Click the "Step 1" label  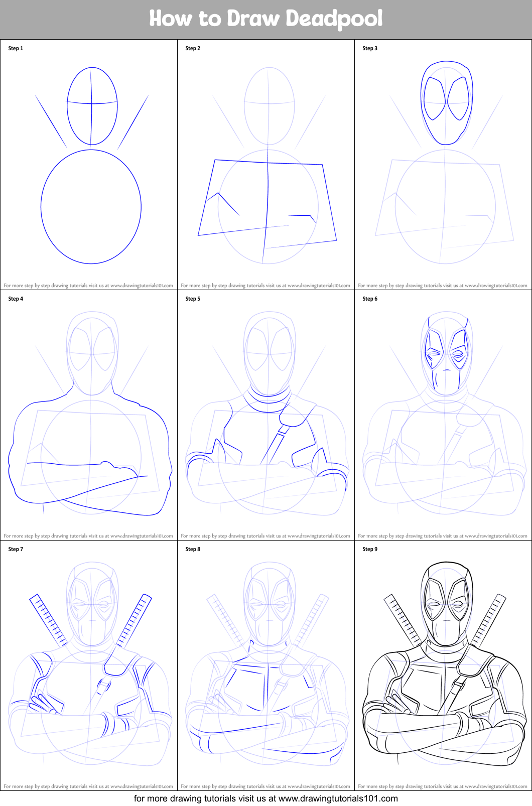tap(16, 48)
